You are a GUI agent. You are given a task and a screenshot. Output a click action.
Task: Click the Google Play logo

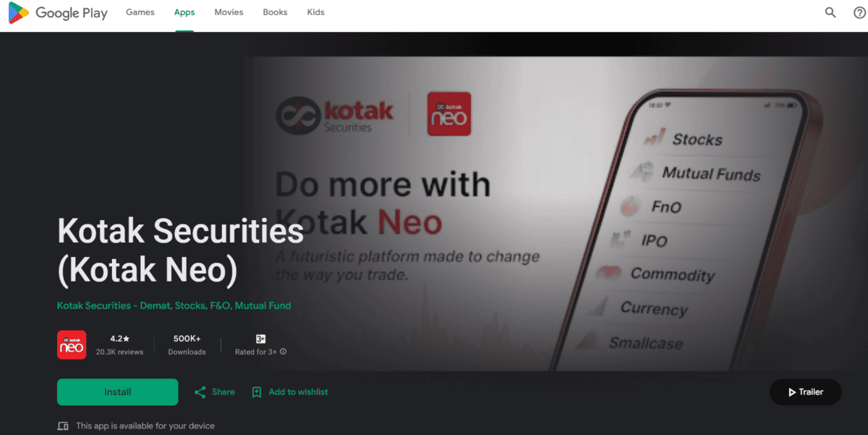57,13
